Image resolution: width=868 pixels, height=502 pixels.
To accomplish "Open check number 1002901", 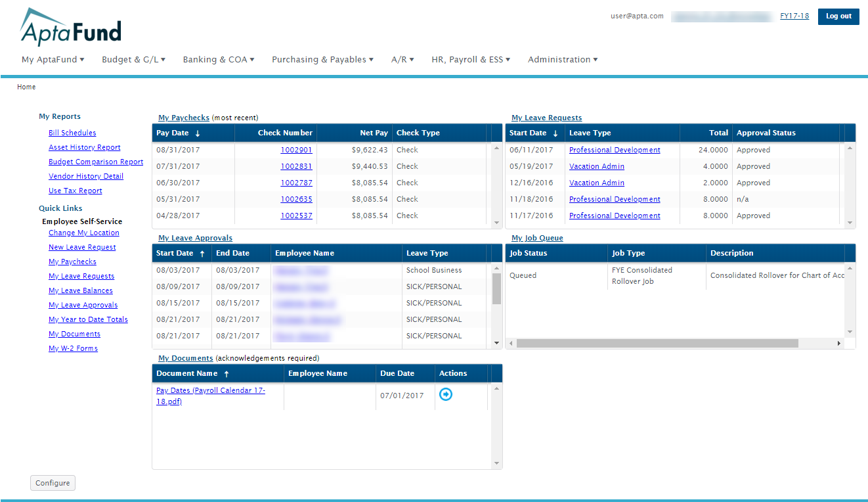I will click(296, 150).
